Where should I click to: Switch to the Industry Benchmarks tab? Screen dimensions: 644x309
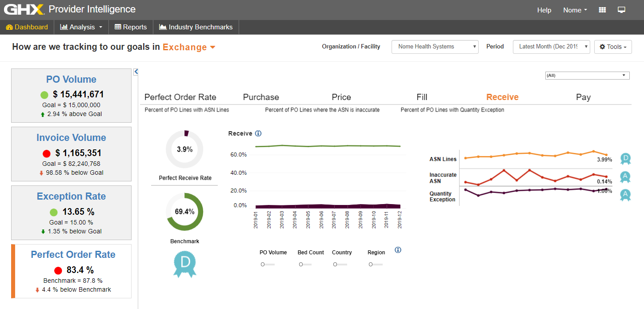coord(196,27)
